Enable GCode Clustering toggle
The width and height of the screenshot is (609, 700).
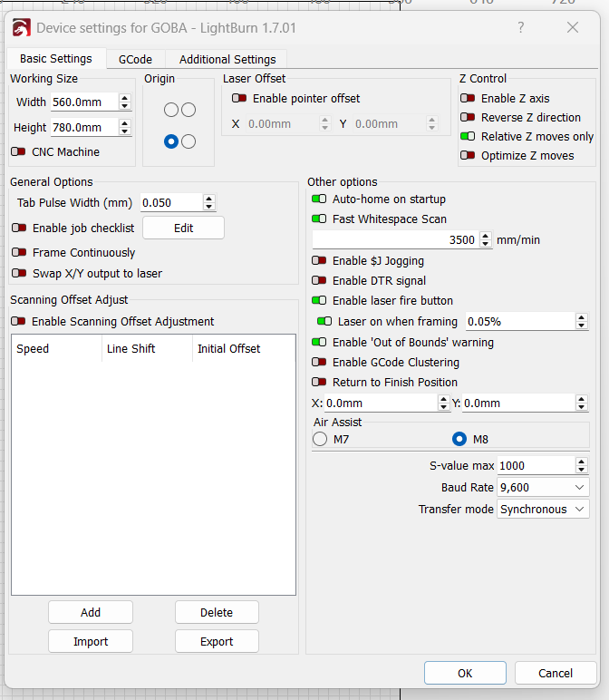(319, 363)
